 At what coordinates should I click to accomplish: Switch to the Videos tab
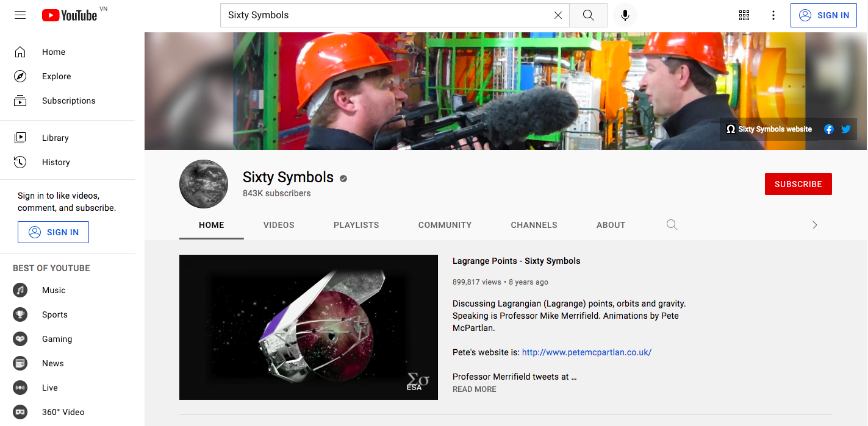pyautogui.click(x=279, y=225)
